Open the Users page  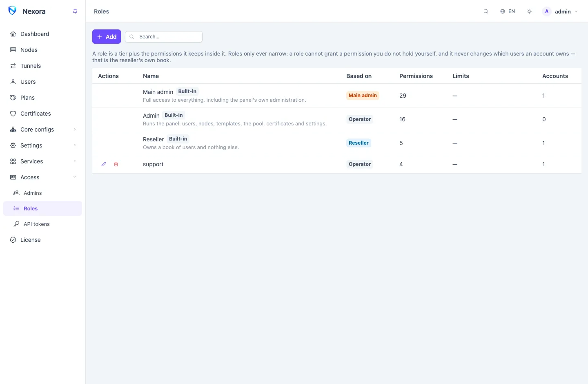pos(42,82)
